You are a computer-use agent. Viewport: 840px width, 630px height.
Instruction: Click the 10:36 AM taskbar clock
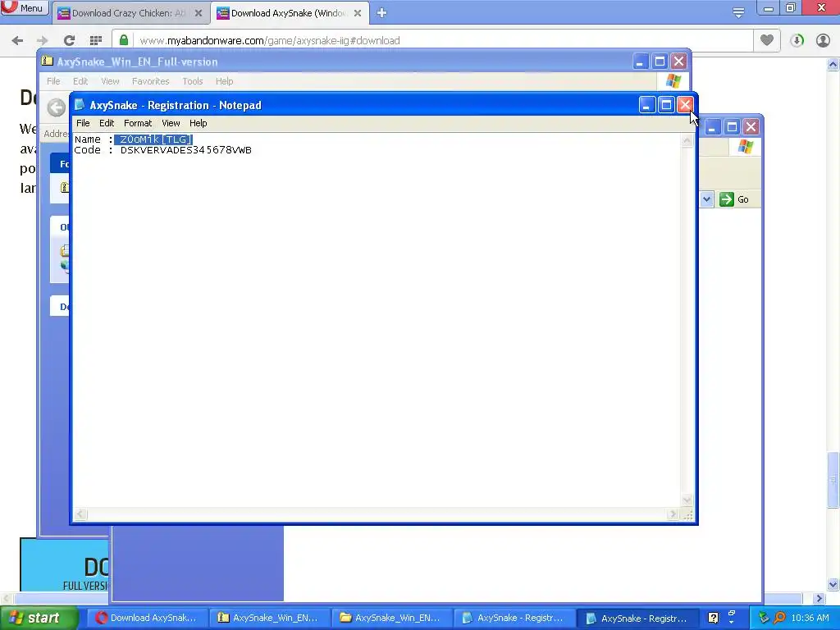810,619
